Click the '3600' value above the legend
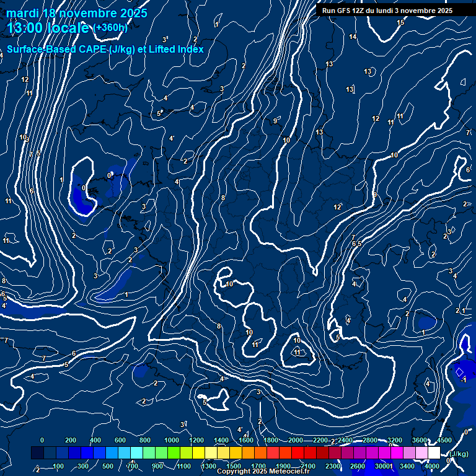Viewport: 476px width, 476px height. 419,440
